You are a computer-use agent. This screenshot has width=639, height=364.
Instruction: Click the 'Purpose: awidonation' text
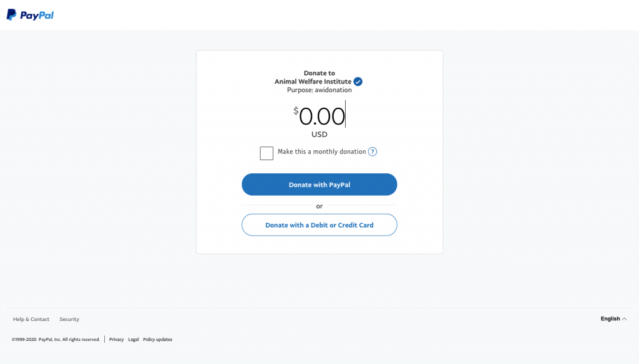coord(319,90)
